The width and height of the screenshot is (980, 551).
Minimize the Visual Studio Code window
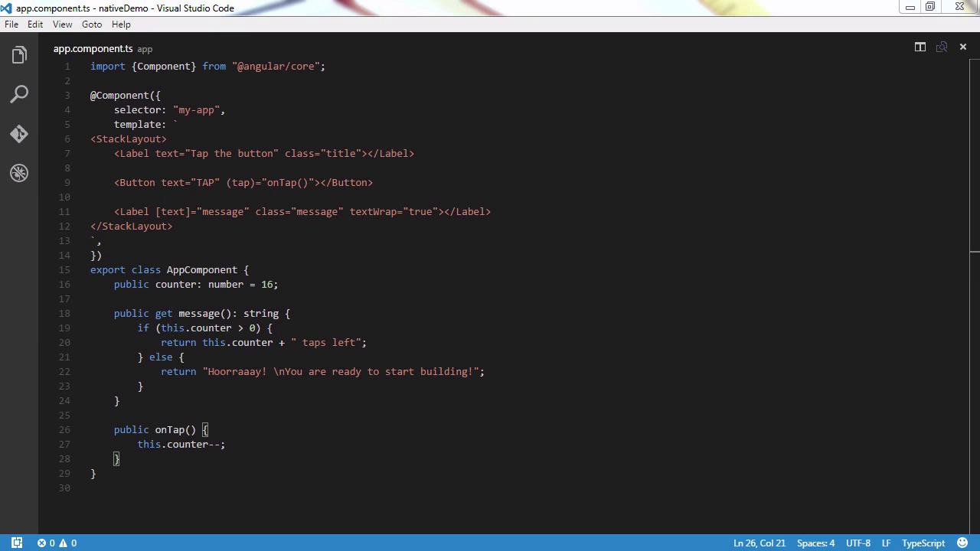[910, 8]
